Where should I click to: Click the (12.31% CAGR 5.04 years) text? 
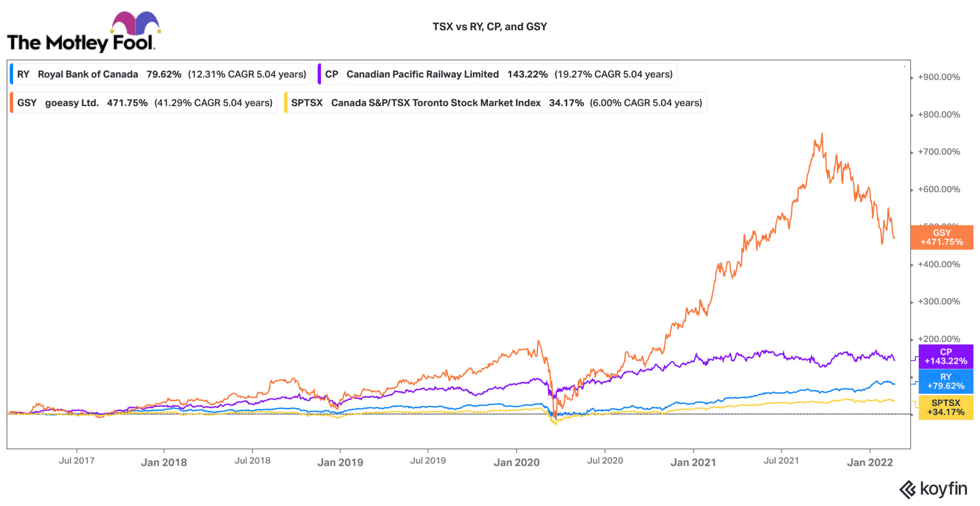tap(247, 74)
